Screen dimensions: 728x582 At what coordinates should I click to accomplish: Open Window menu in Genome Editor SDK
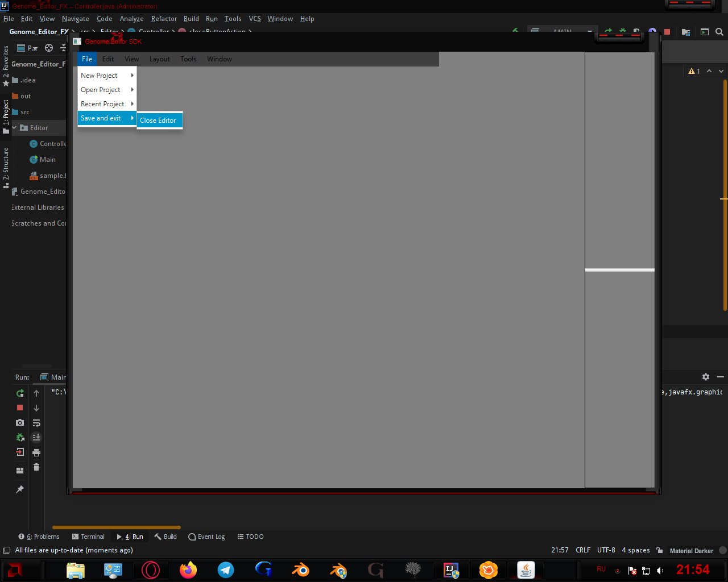pyautogui.click(x=220, y=59)
